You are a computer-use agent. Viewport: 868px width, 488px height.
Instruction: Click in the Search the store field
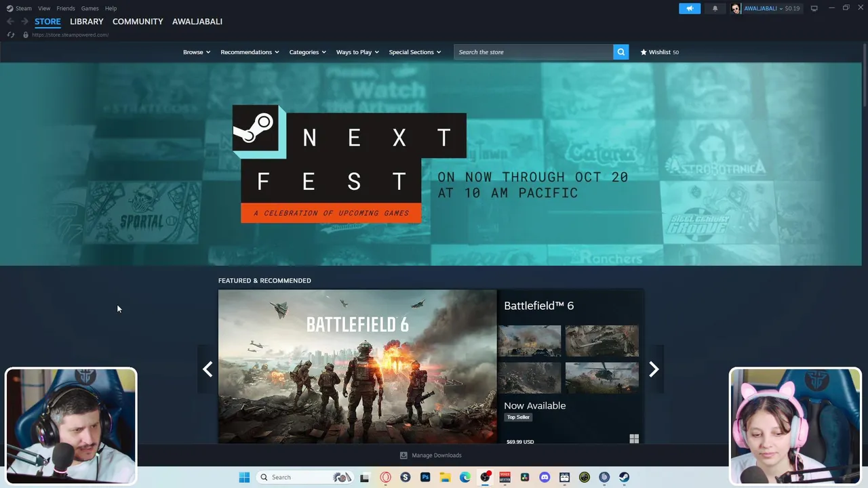pos(534,52)
